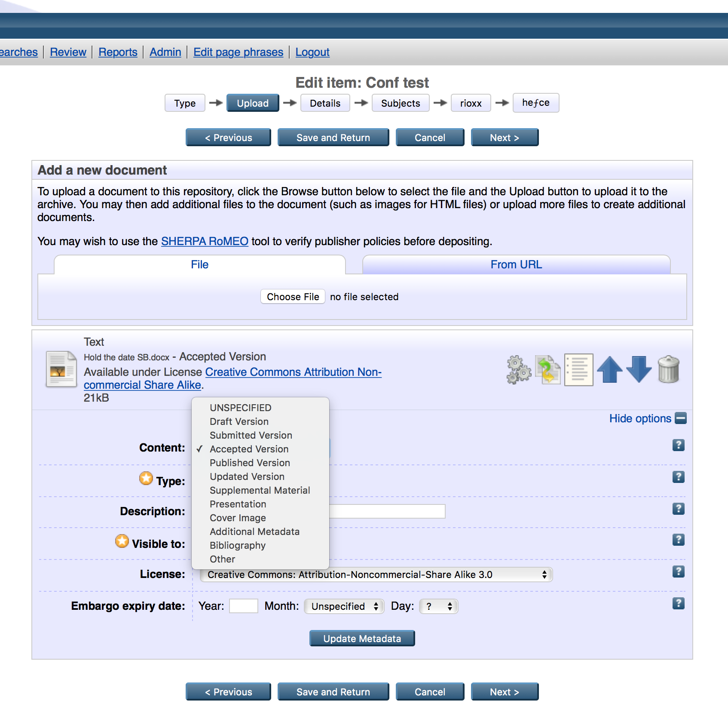The height and width of the screenshot is (713, 728).
Task: Open help for Content field
Action: pos(678,445)
